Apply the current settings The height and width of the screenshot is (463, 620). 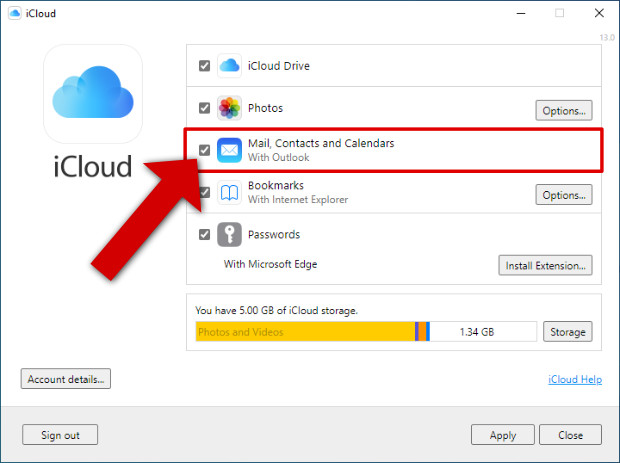coord(503,435)
